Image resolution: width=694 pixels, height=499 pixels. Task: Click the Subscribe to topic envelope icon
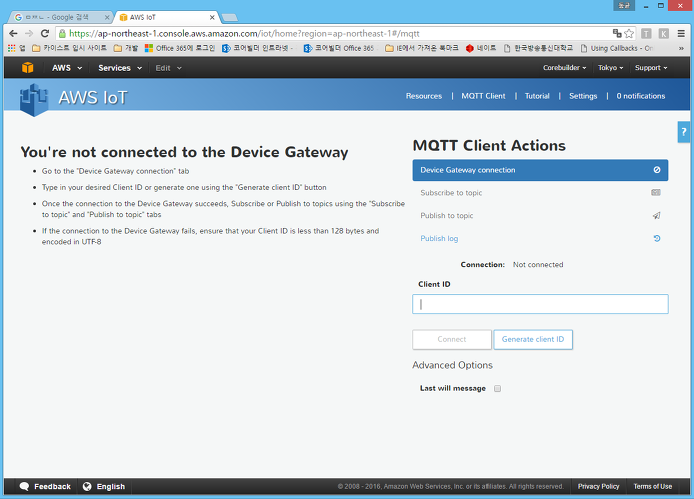[656, 193]
